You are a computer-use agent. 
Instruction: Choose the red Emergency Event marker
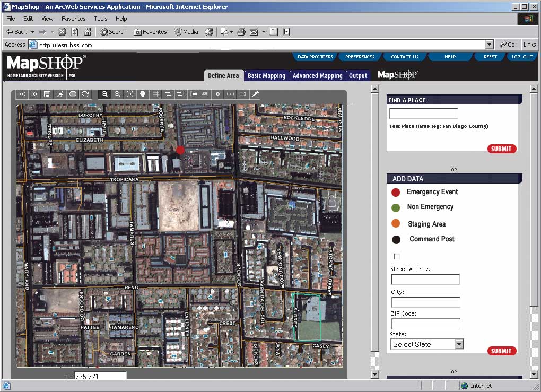click(x=396, y=192)
